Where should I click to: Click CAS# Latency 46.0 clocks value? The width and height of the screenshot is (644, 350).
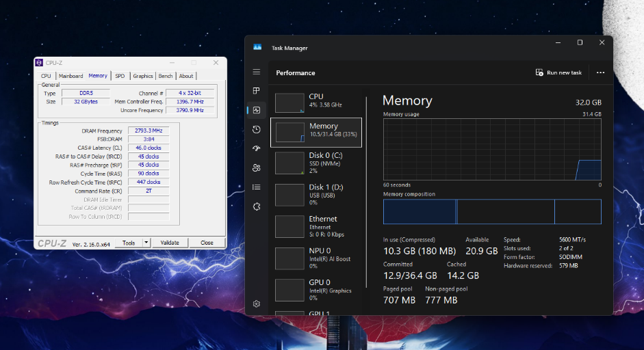click(x=149, y=148)
